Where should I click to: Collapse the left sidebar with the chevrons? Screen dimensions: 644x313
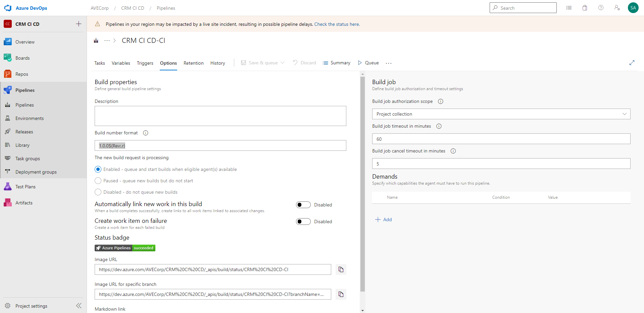(79, 306)
